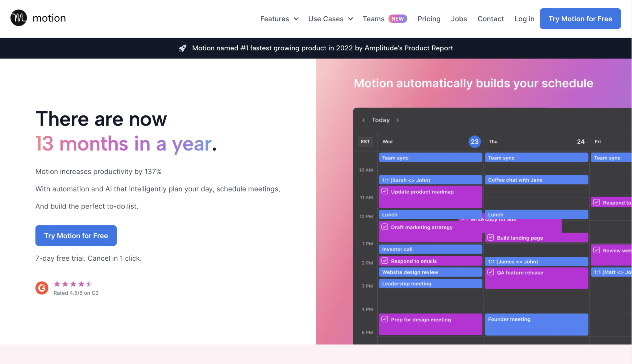Toggle the checkbox on Build landing page

pyautogui.click(x=491, y=237)
